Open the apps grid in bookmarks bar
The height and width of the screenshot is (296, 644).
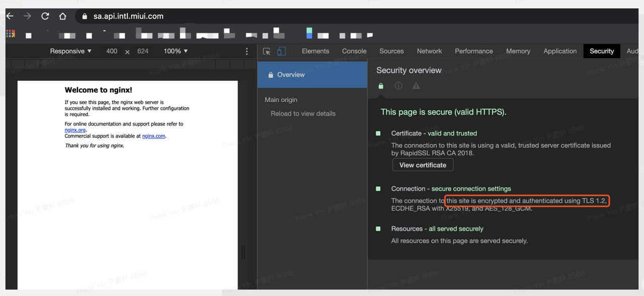(x=10, y=34)
